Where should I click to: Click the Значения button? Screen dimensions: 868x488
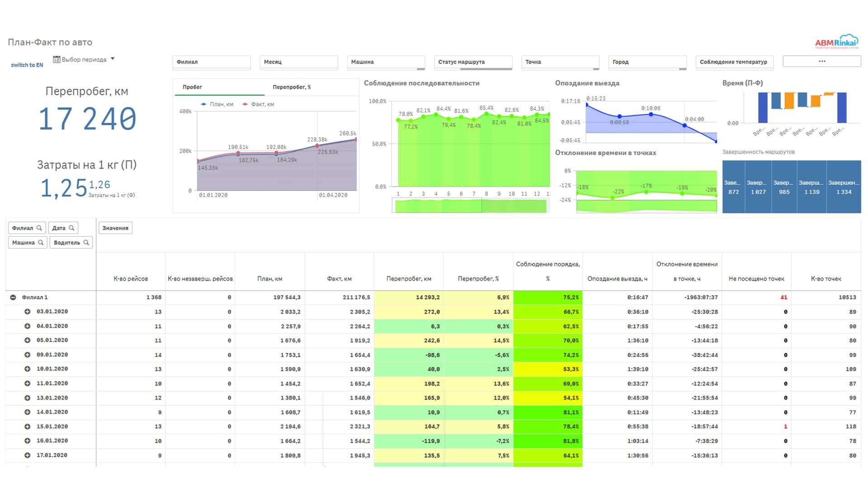(x=115, y=228)
